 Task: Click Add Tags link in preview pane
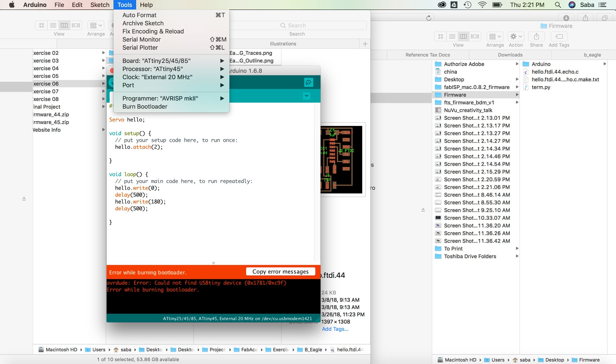335,329
